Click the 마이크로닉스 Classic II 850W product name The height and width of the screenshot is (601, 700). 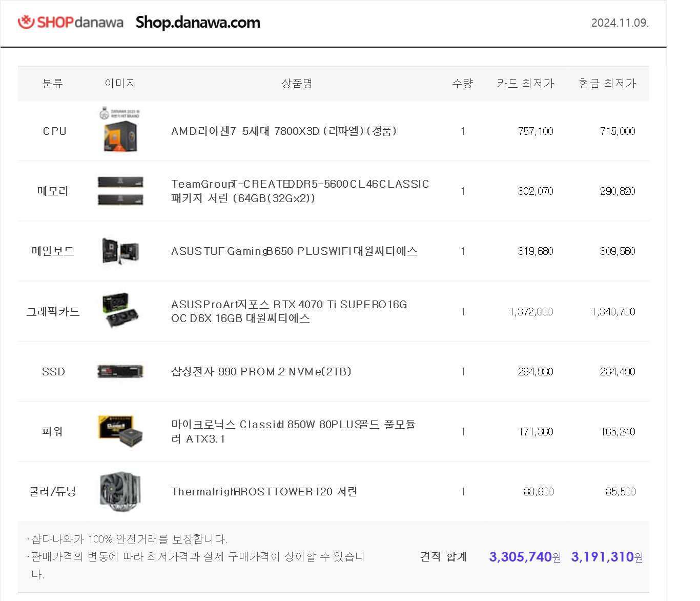(294, 432)
